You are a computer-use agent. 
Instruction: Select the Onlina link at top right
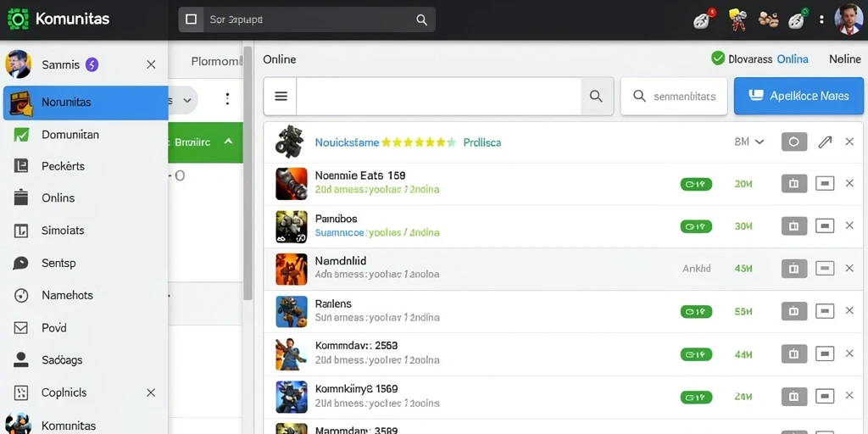[x=793, y=58]
